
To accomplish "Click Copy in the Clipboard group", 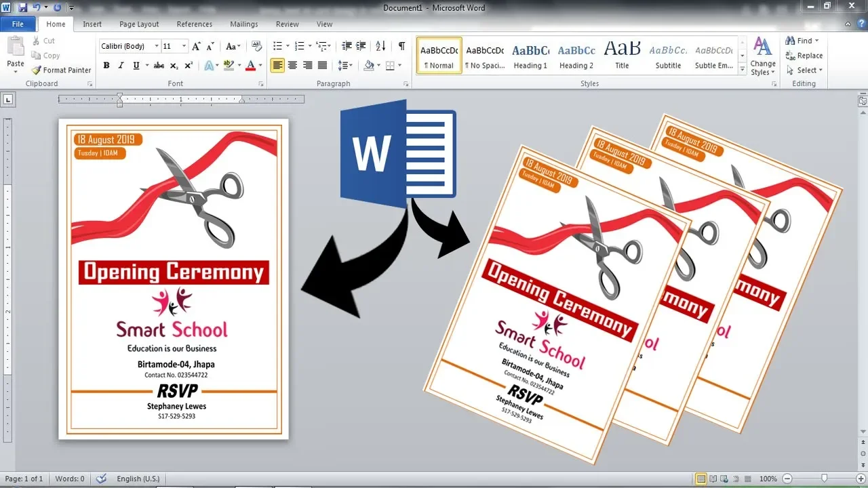I will (46, 56).
